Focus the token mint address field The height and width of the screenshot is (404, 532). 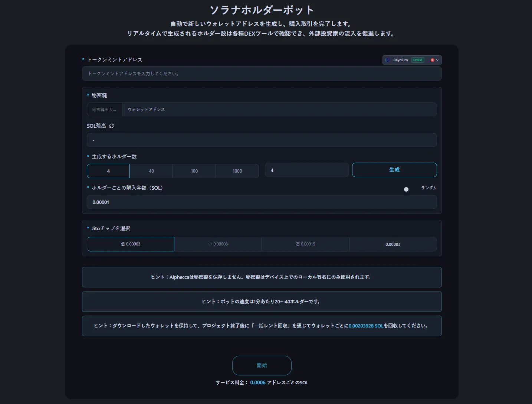[262, 74]
